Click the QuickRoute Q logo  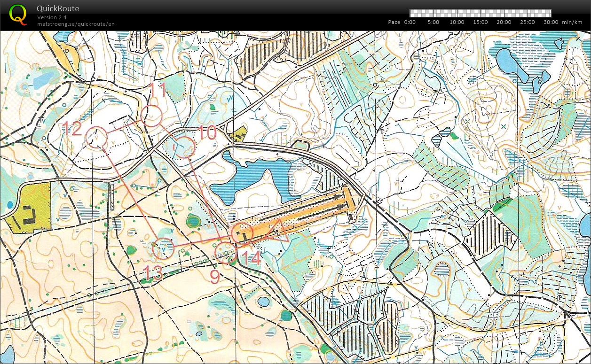18,14
